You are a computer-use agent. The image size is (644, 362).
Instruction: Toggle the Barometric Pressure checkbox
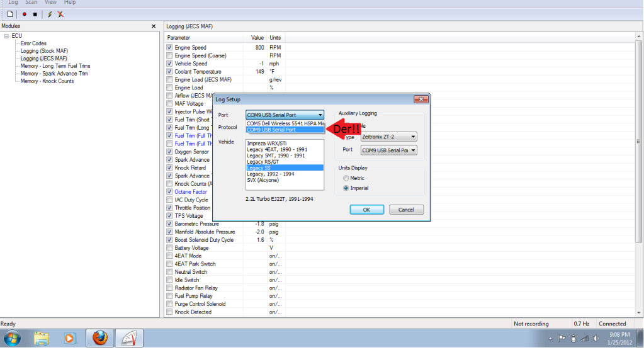[x=169, y=224]
